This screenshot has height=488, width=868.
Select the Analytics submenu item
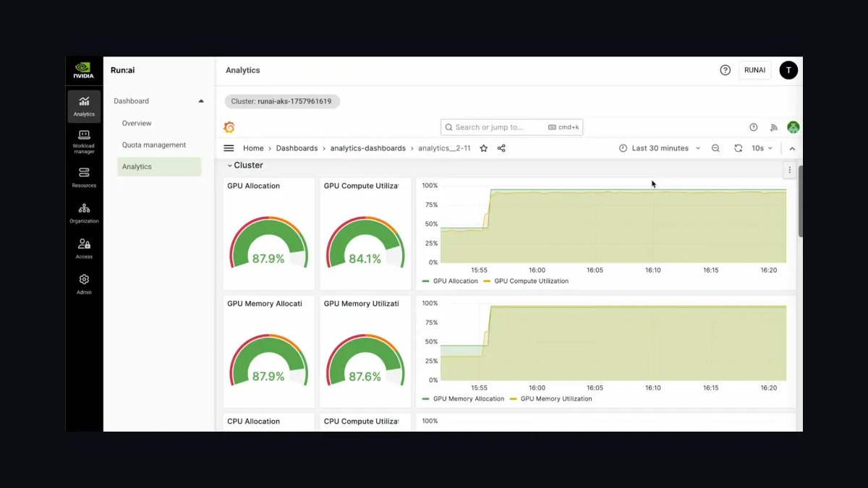pos(159,166)
